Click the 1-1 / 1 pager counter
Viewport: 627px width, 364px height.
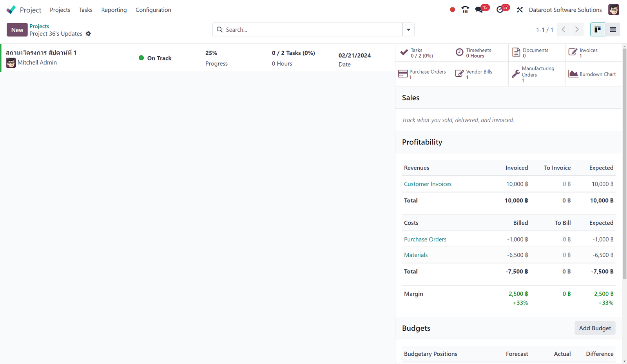[545, 30]
